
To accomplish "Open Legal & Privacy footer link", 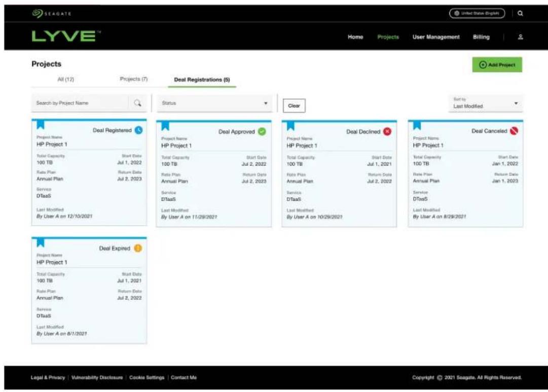I will click(x=48, y=378).
